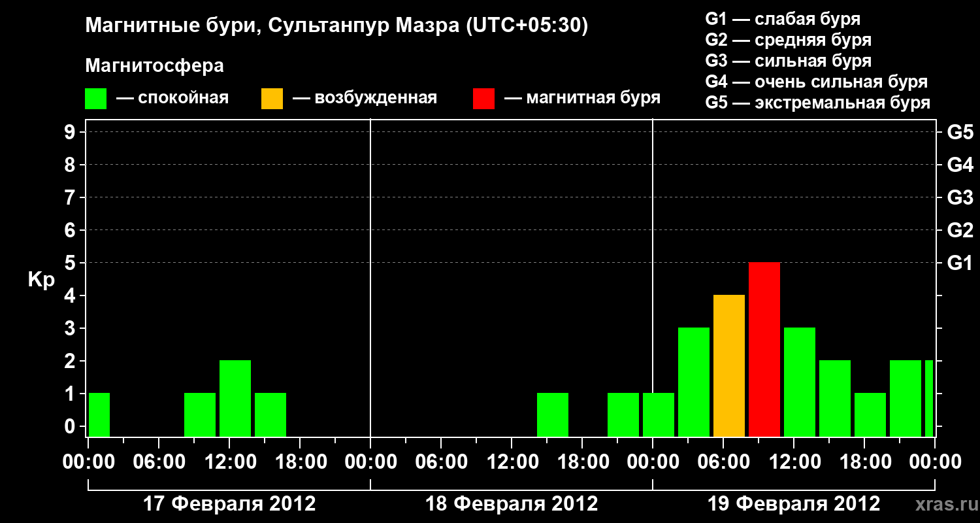Click the '19 Февраля 2012' date label
Viewport: 980px width, 523px height.
(794, 504)
